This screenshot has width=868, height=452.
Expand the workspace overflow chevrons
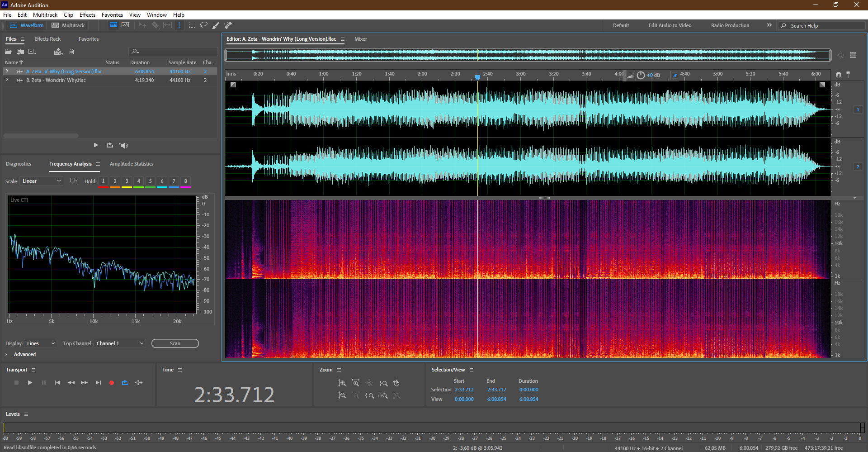769,25
